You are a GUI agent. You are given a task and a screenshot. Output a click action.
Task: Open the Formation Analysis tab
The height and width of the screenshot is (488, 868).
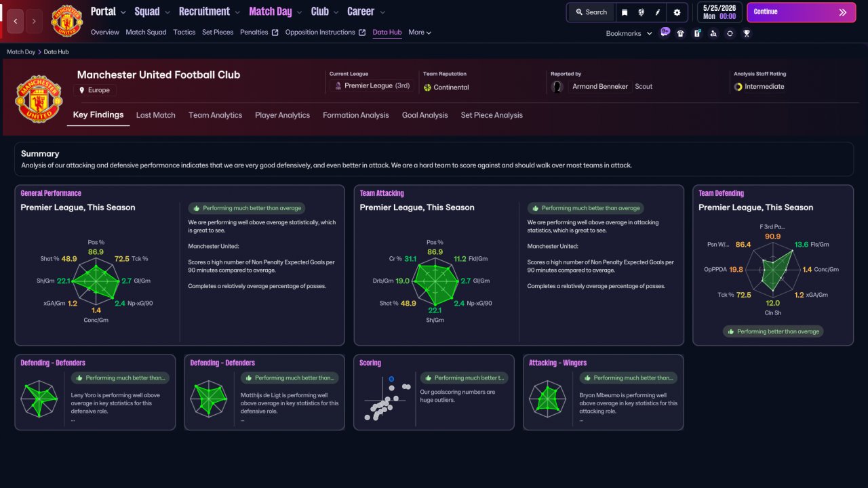tap(356, 115)
